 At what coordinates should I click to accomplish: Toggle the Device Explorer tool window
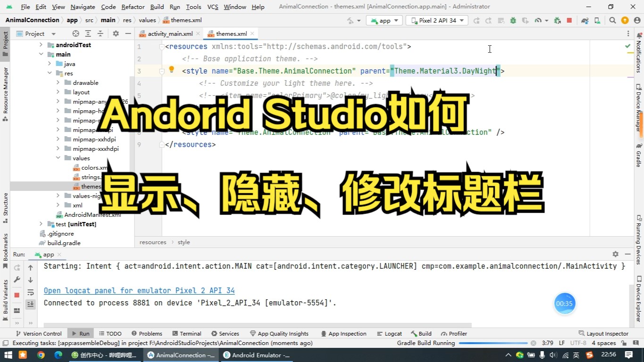click(639, 299)
